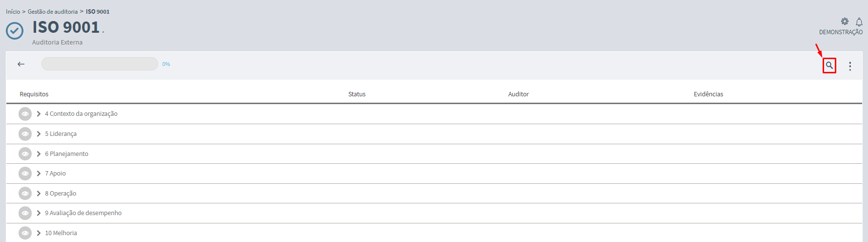Viewport: 868px width, 242px height.
Task: Expand the 9 Avaliação de desempenho chevron
Action: tap(39, 213)
